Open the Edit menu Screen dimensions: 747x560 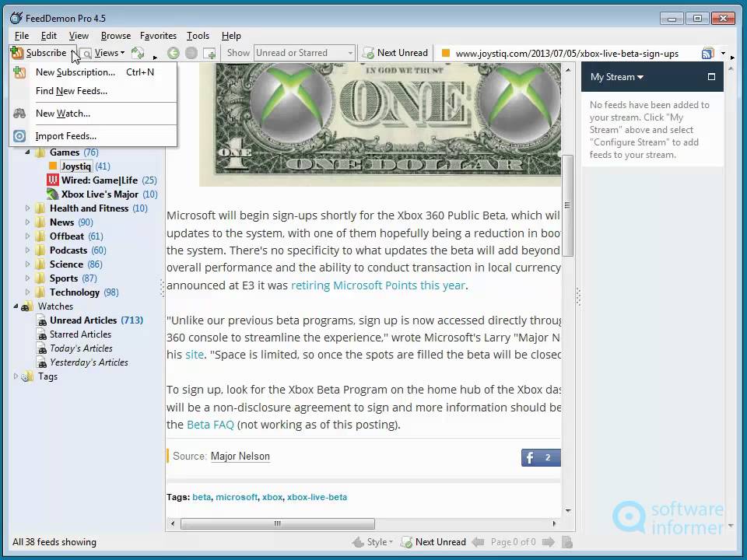(x=48, y=36)
